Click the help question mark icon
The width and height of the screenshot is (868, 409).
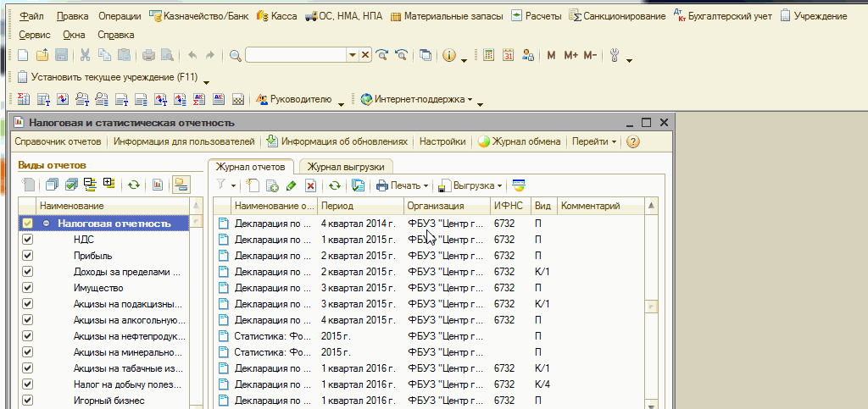pyautogui.click(x=632, y=141)
